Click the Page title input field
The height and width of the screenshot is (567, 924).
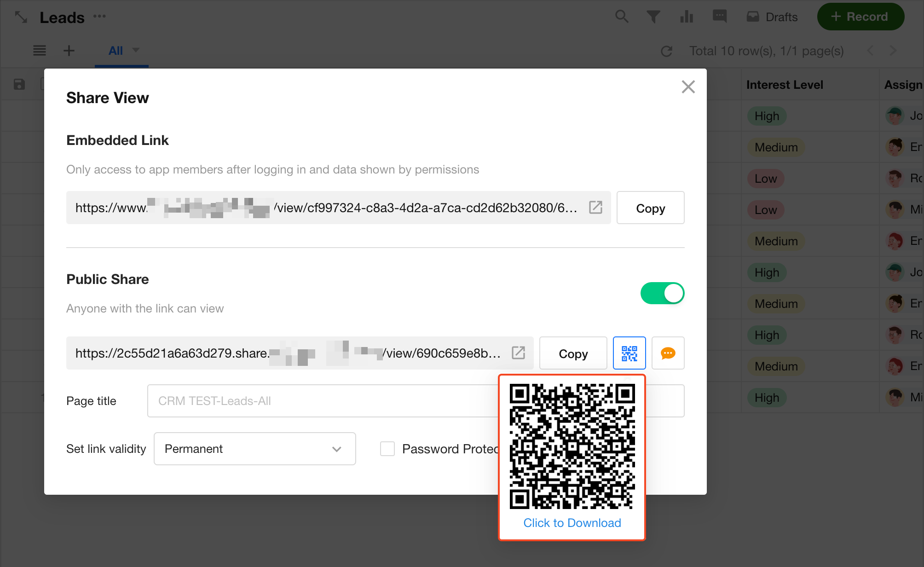[x=322, y=401]
